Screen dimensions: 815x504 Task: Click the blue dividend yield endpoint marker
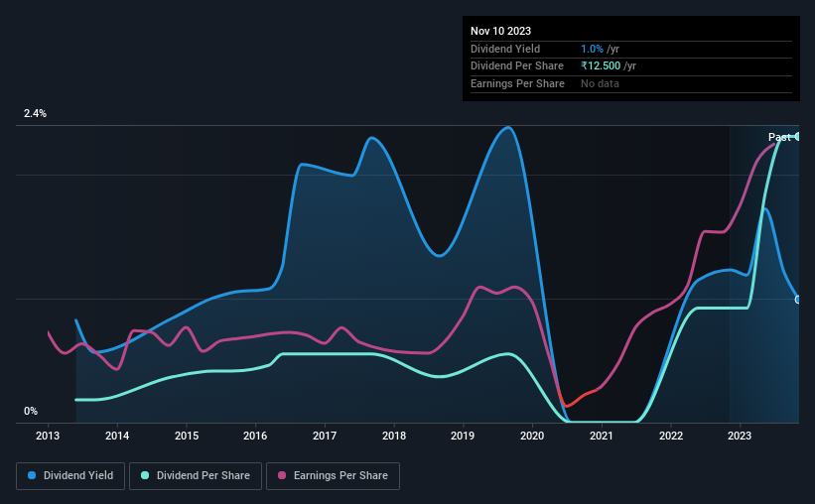click(797, 300)
